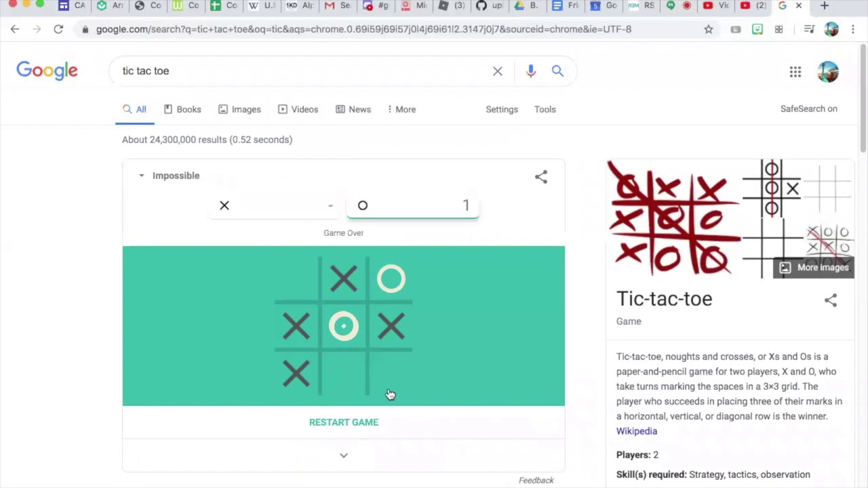This screenshot has height=488, width=868.
Task: Open the Videos results tab
Action: point(298,109)
